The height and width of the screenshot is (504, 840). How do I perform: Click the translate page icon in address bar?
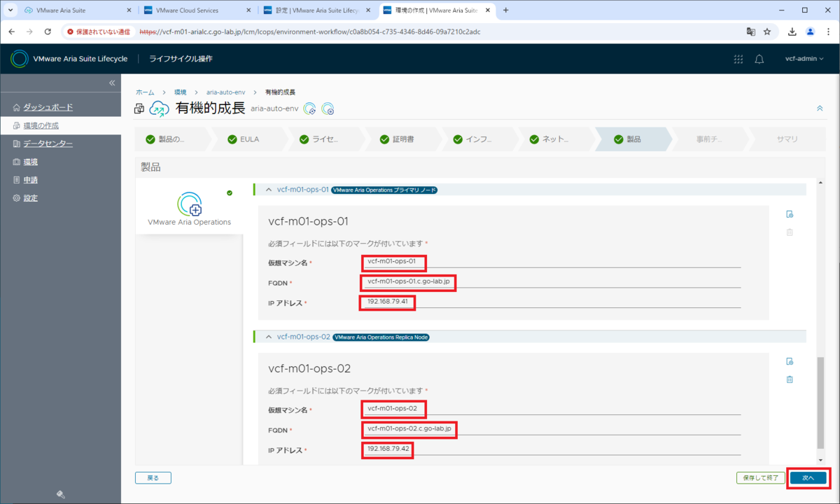coord(750,31)
